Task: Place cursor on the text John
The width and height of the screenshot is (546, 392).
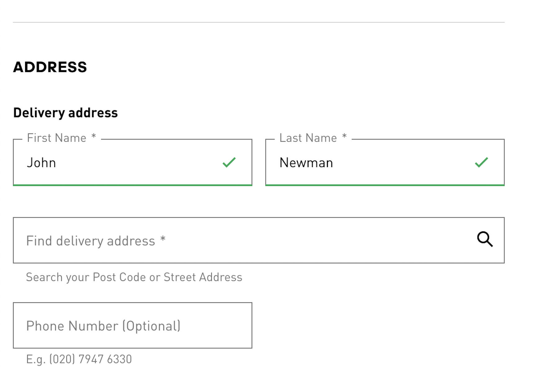Action: point(41,163)
